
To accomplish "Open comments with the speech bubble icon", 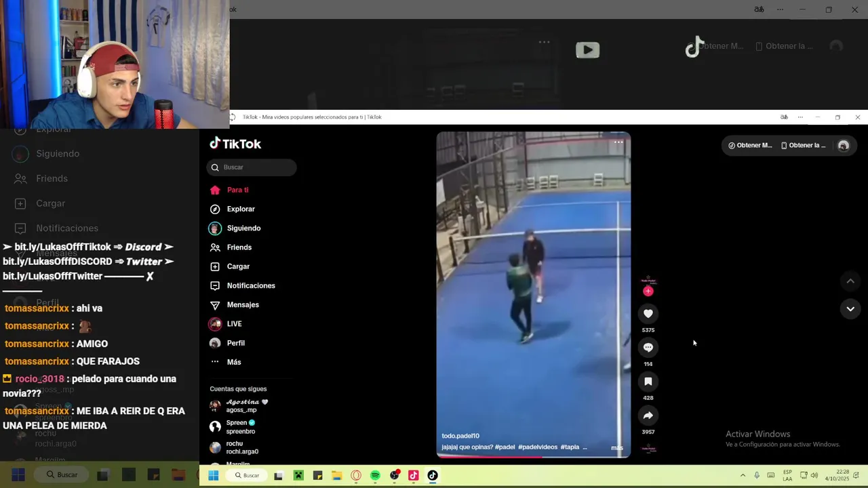I will point(648,347).
